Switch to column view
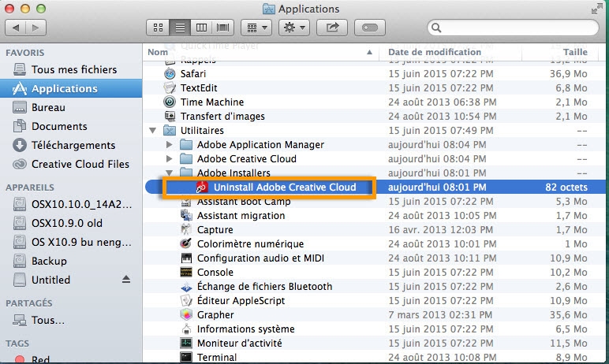Image resolution: width=609 pixels, height=364 pixels. 201,28
